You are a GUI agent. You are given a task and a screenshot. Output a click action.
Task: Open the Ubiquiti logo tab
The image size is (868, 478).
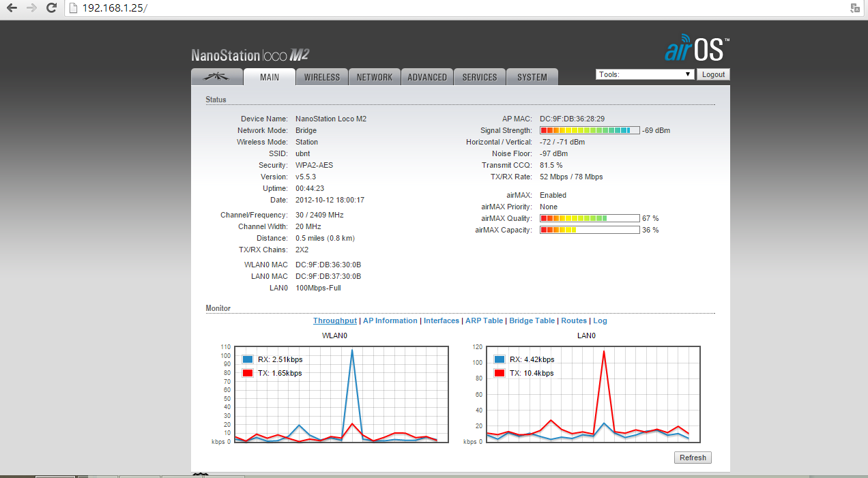coord(217,77)
